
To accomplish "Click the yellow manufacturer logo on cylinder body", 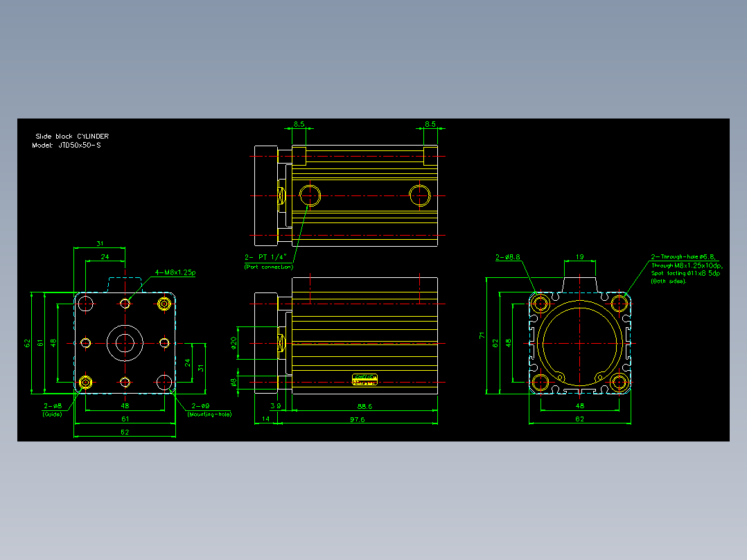I will [364, 379].
